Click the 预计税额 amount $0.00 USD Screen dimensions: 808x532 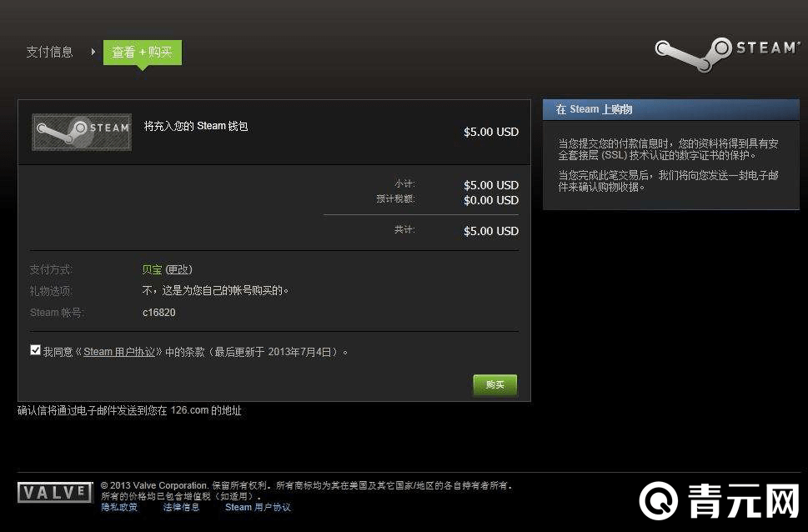click(491, 200)
